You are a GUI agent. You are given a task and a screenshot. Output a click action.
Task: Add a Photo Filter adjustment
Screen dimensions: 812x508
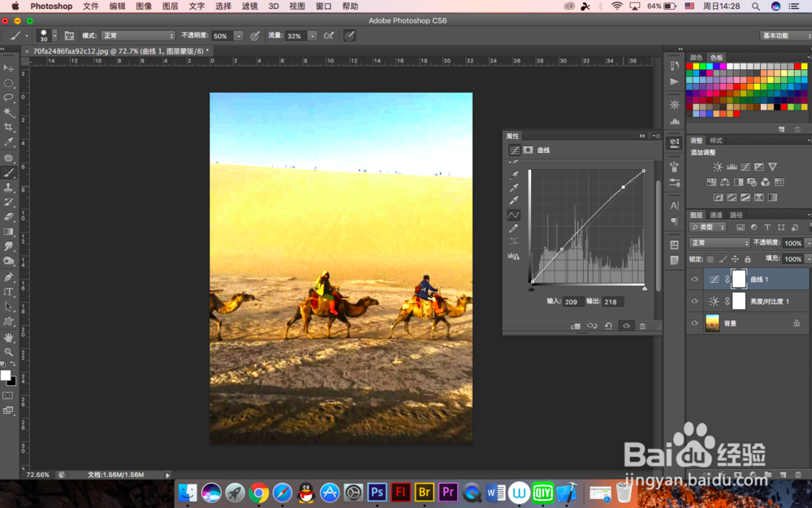pyautogui.click(x=752, y=182)
